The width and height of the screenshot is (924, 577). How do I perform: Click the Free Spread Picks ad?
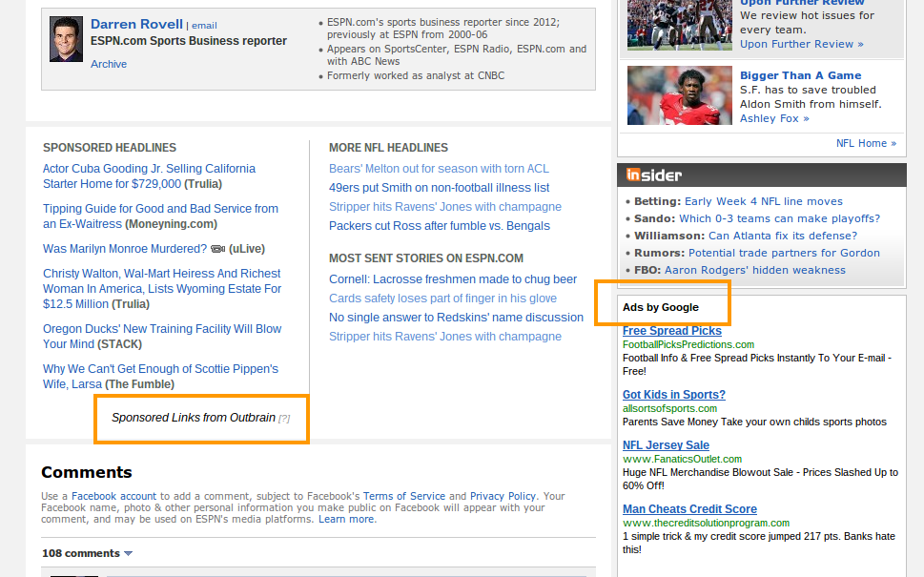click(x=671, y=331)
